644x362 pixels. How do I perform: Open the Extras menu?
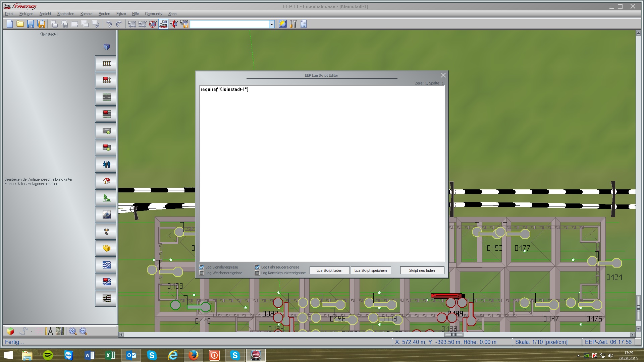121,14
